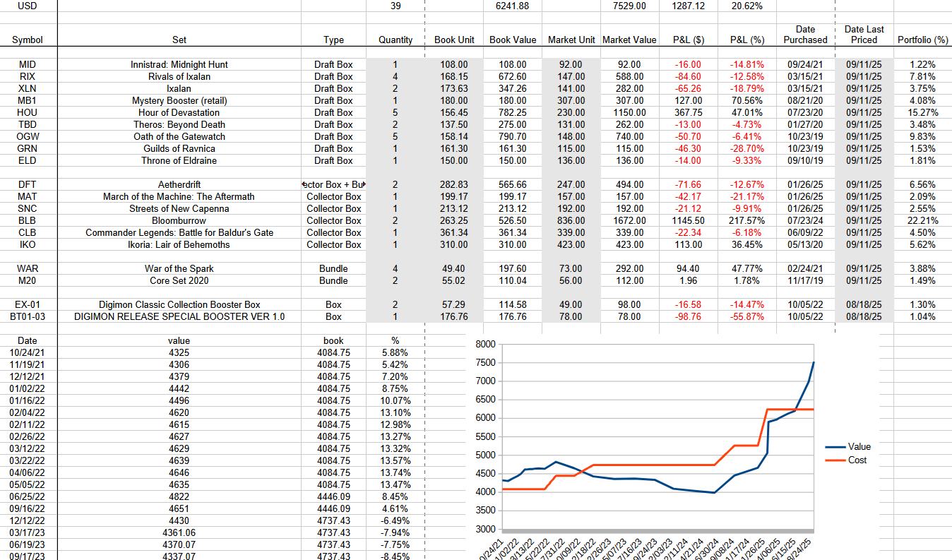This screenshot has height=560, width=952.
Task: Click "Bundle" type in War of the Spark row
Action: click(x=333, y=268)
